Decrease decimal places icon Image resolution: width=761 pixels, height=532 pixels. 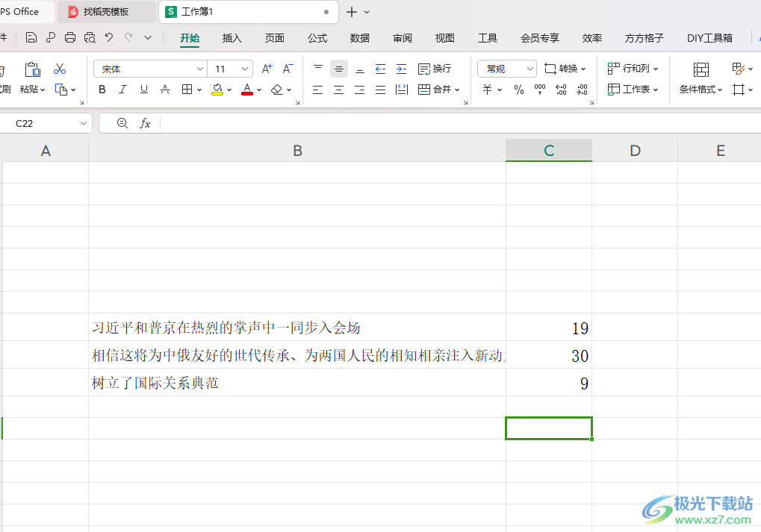click(582, 90)
